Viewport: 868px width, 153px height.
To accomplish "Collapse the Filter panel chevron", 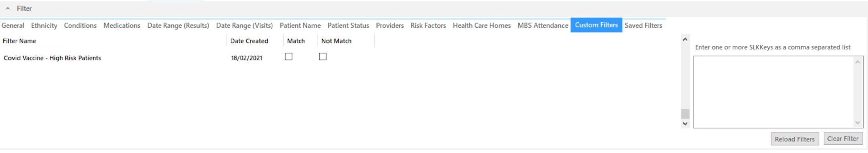I will [8, 8].
